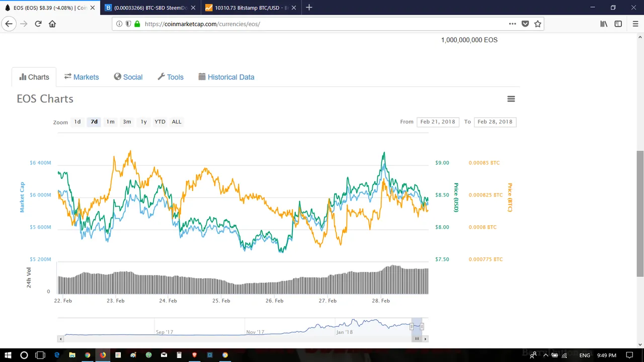This screenshot has height=362, width=644.
Task: Zoom chart to ALL range
Action: (x=177, y=122)
